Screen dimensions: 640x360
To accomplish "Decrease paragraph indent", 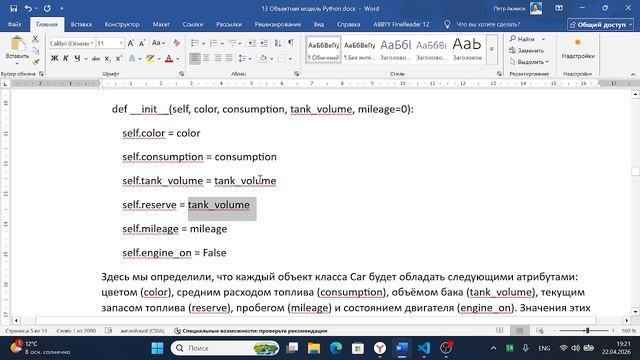I will pos(252,43).
